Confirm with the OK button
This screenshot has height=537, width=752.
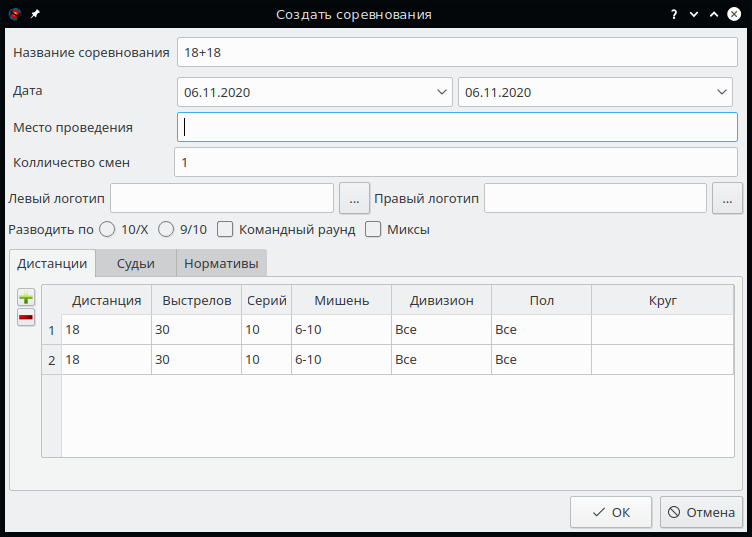[610, 512]
